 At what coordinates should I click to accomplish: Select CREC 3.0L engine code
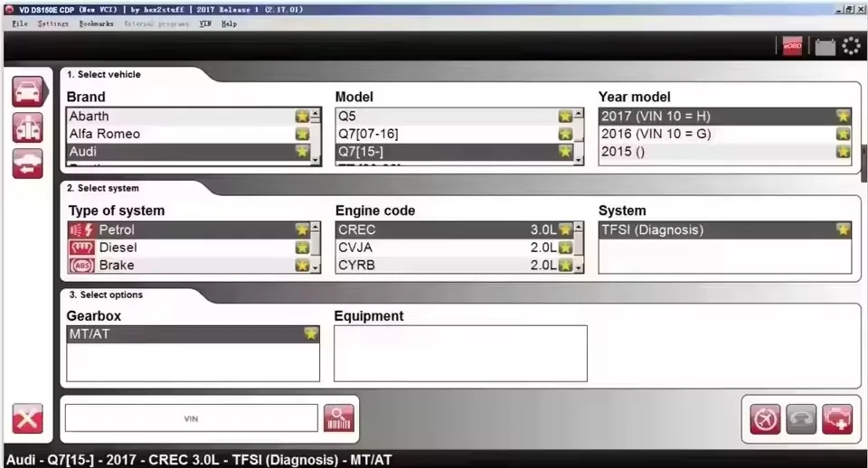coord(455,229)
